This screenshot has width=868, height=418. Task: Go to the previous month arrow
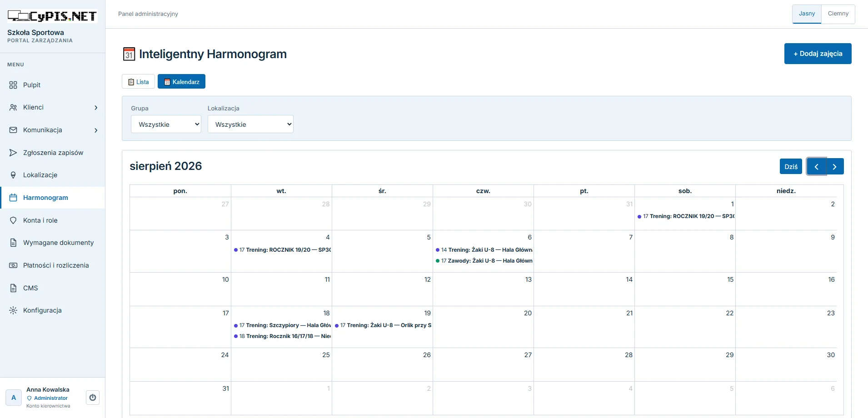pyautogui.click(x=816, y=166)
